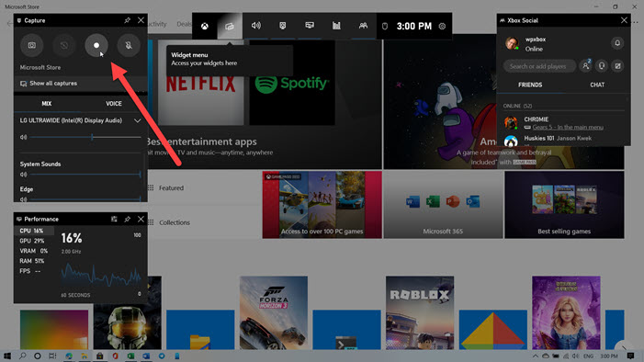Open friend requests icon with badge 2
This screenshot has height=362, width=644.
coord(586,66)
